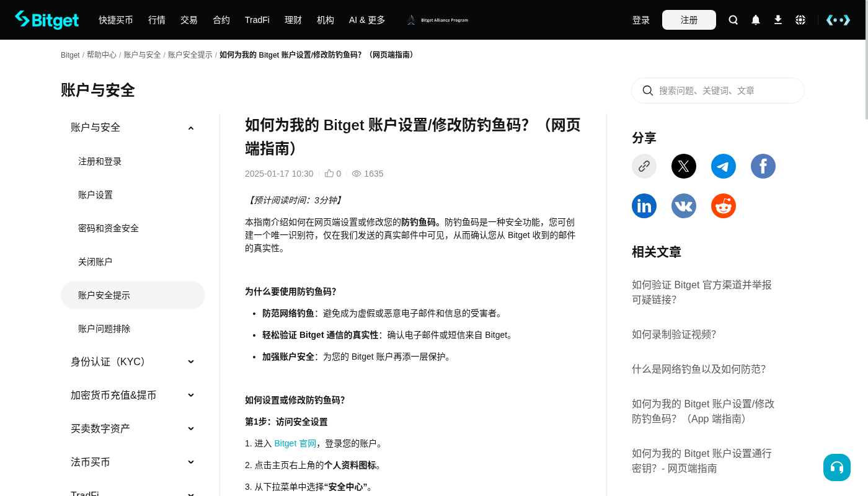Collapse the 账户与安全 sidebar section

click(191, 128)
